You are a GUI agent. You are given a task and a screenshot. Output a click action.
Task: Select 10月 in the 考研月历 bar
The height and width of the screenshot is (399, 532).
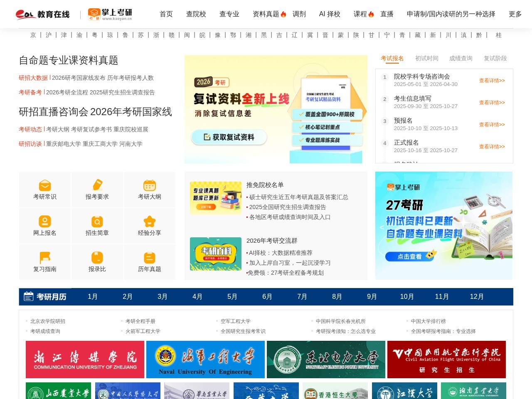(407, 297)
